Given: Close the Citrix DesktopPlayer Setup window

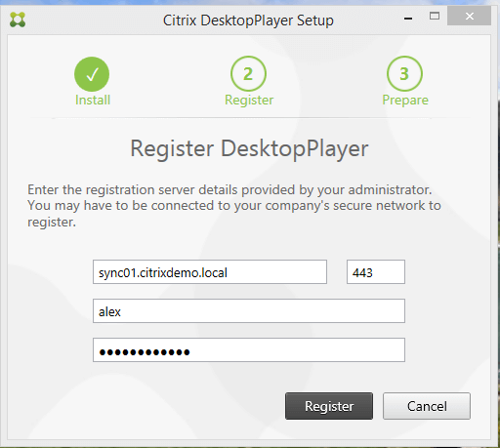Looking at the screenshot, I should click(469, 17).
